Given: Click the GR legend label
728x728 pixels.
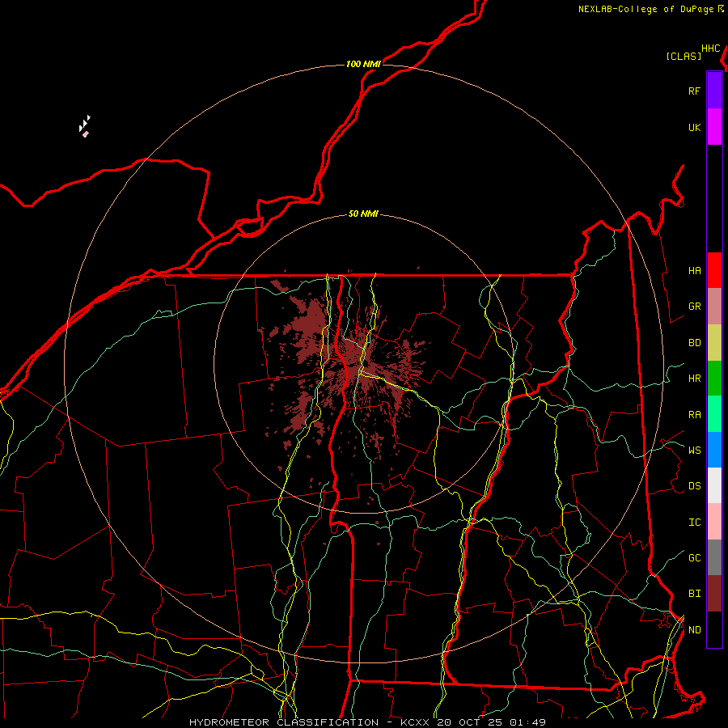Looking at the screenshot, I should click(694, 307).
